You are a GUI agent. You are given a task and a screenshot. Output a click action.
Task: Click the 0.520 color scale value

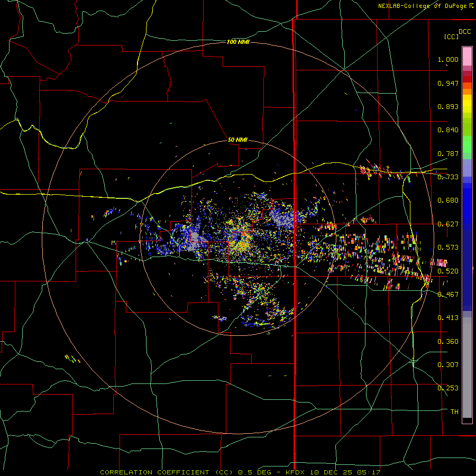tap(448, 271)
